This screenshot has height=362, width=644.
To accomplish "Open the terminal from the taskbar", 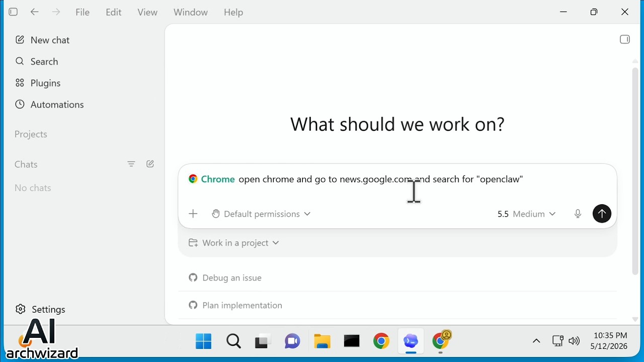I will point(352,341).
